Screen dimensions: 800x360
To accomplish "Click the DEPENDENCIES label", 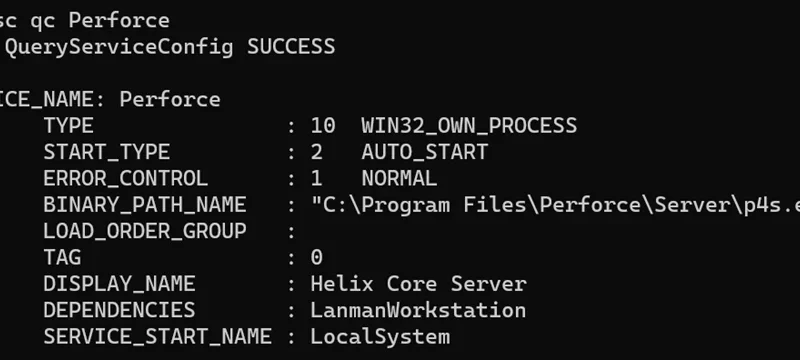I will coord(119,311).
